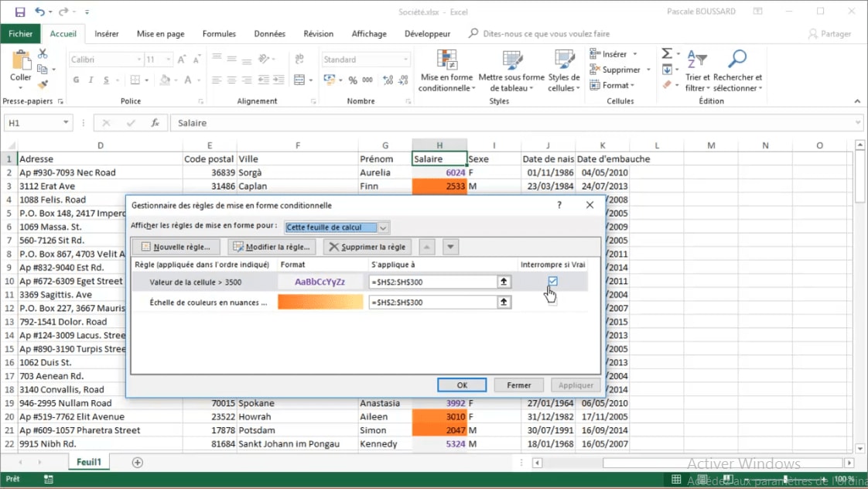Click the Somme automatique (Σ) icon
The width and height of the screenshot is (868, 489).
[x=665, y=53]
